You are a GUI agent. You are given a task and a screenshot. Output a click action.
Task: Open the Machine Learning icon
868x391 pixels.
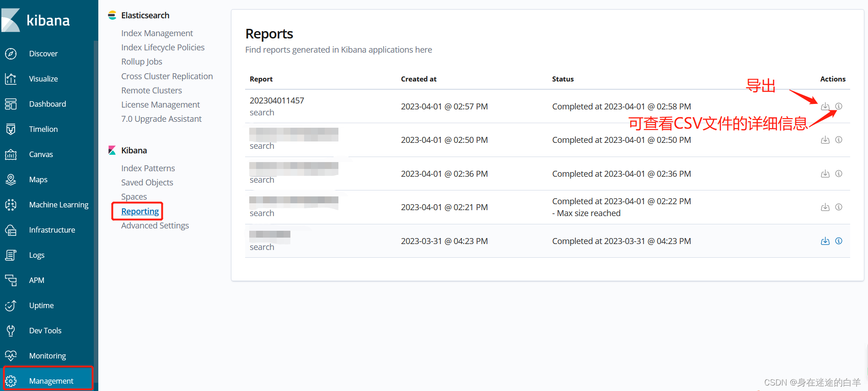11,205
